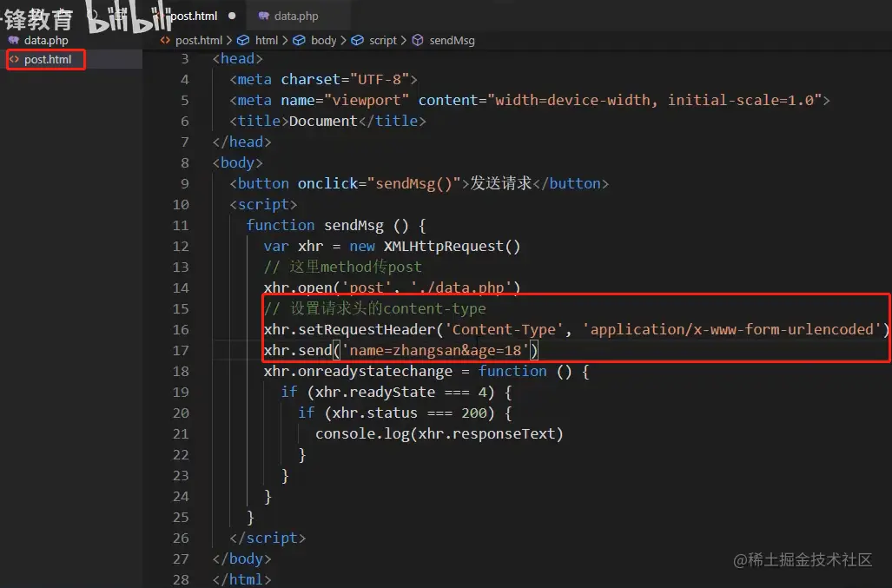Click the comment 这里method传post
Image resolution: width=892 pixels, height=588 pixels.
click(x=342, y=267)
